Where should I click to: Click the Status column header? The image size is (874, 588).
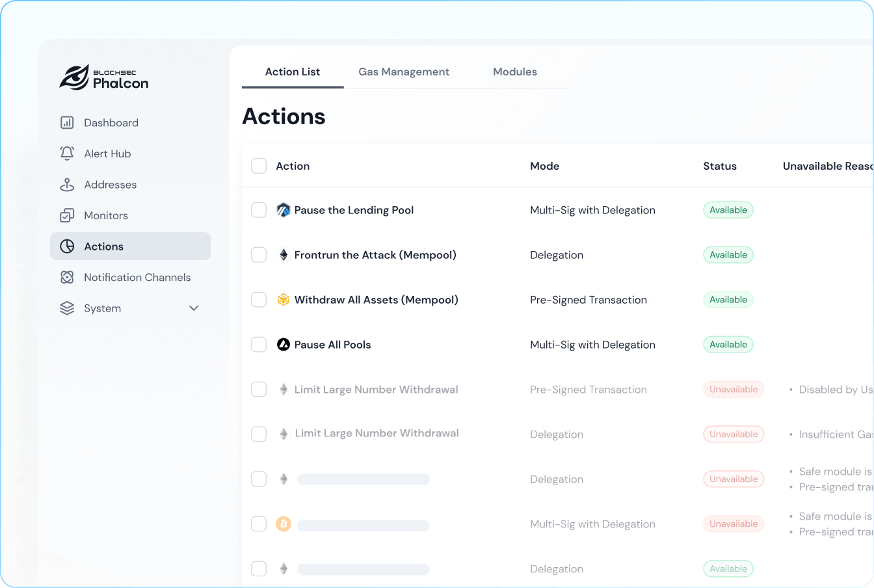tap(720, 166)
